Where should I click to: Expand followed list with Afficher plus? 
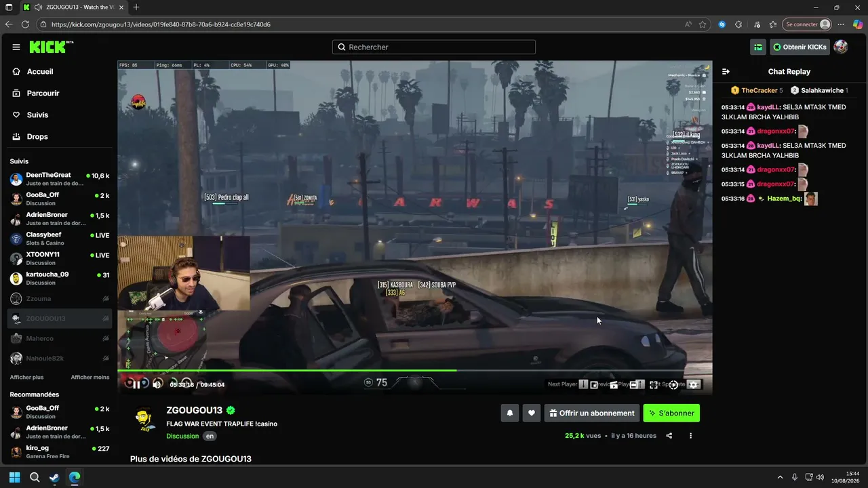[26, 377]
